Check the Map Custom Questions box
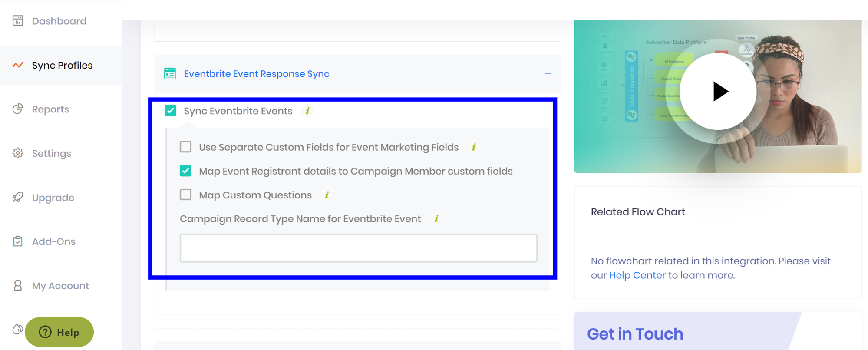Screen dimensions: 868x350 tap(185, 195)
